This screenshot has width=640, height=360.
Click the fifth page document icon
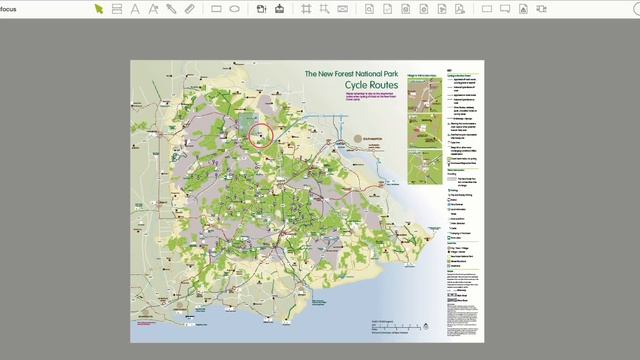point(442,9)
